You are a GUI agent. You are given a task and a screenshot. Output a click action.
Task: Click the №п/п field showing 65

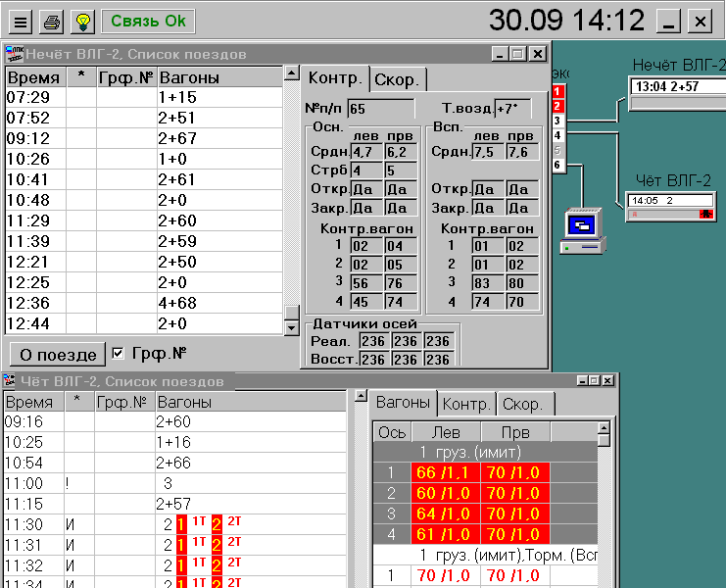(x=381, y=109)
